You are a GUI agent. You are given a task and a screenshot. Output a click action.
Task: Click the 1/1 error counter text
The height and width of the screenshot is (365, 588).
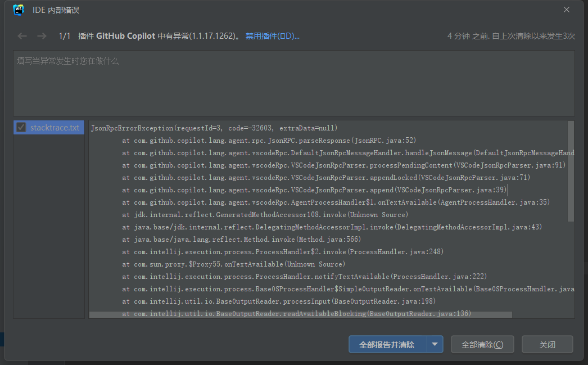point(64,36)
